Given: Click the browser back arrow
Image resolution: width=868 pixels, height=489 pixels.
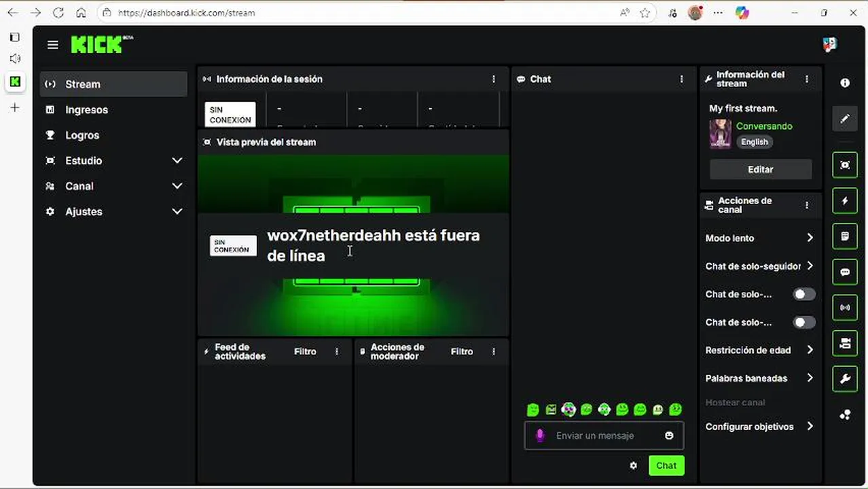Looking at the screenshot, I should 13,12.
